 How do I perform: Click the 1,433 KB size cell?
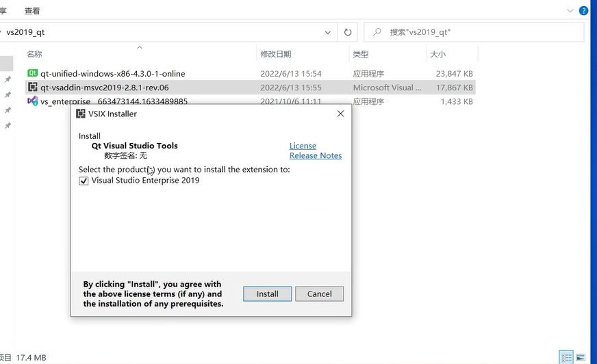[457, 101]
